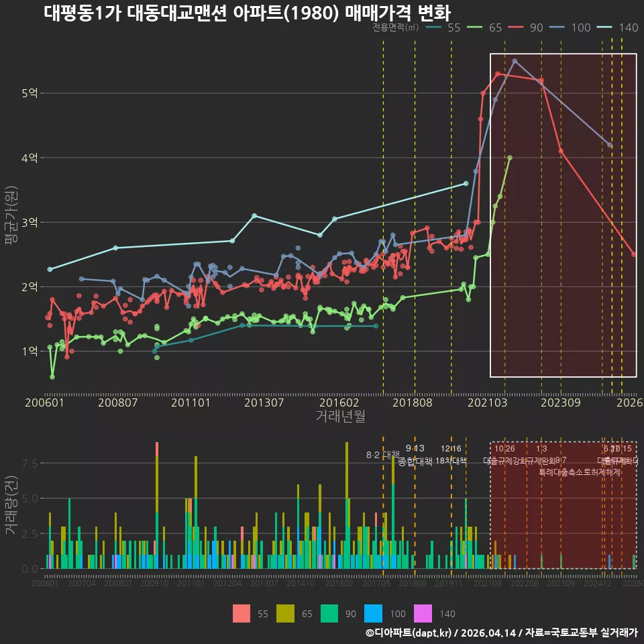Click the 12·16 18차대책 marker label
Image resolution: width=644 pixels, height=644 pixels.
click(x=451, y=455)
